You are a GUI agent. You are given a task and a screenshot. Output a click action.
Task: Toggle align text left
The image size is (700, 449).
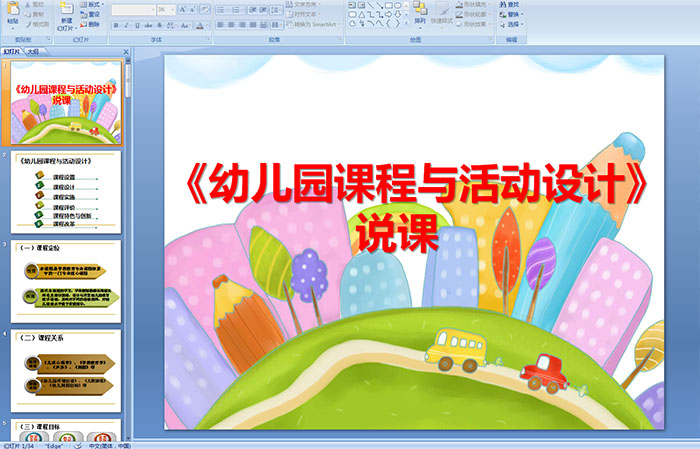220,25
